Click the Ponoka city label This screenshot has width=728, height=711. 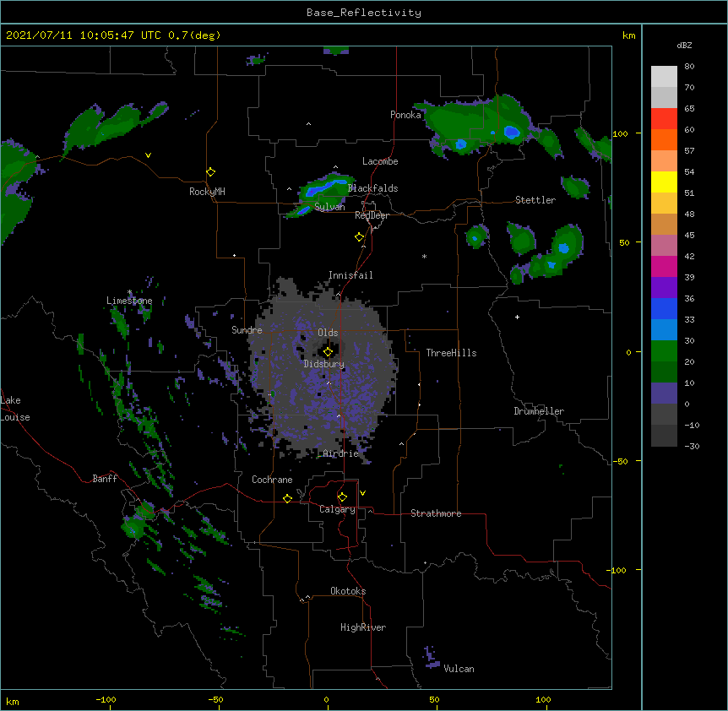coord(405,115)
